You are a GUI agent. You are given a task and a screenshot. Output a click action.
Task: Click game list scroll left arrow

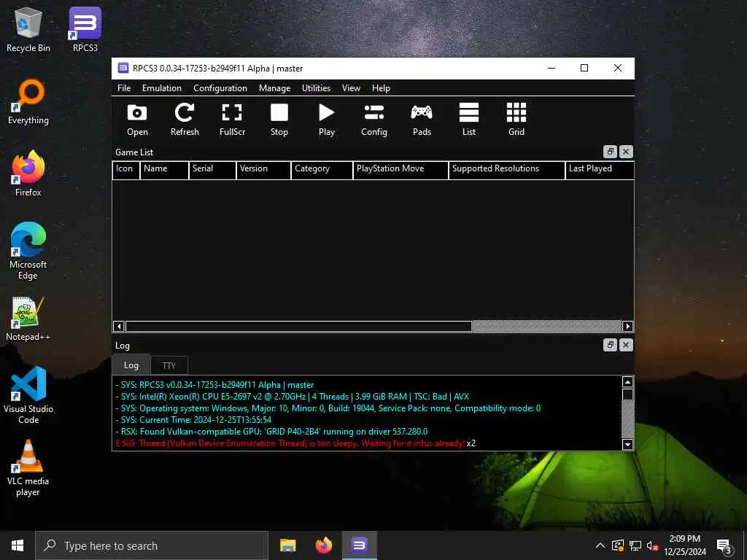pos(119,326)
